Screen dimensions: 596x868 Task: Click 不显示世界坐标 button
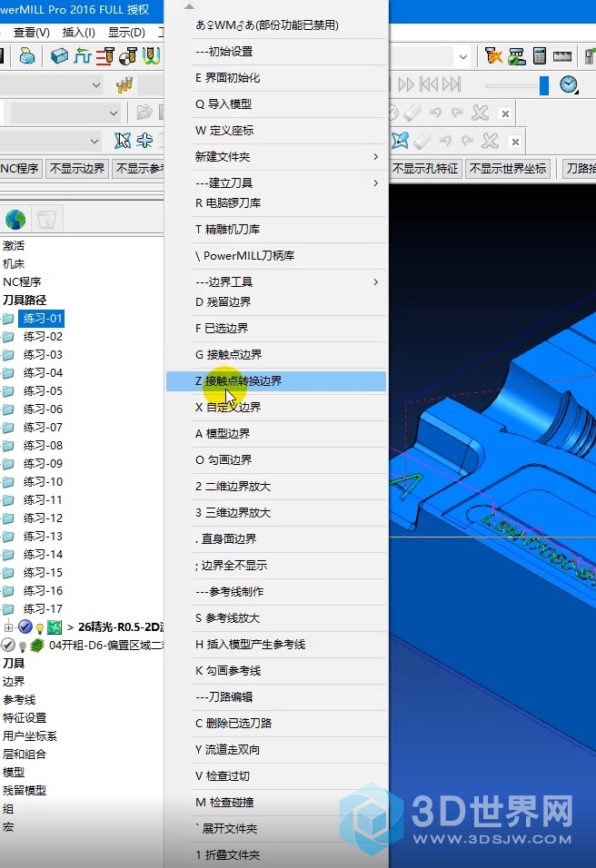508,168
